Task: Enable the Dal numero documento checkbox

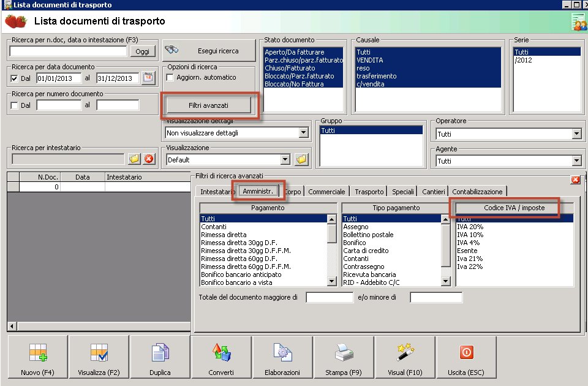Action: [x=14, y=105]
